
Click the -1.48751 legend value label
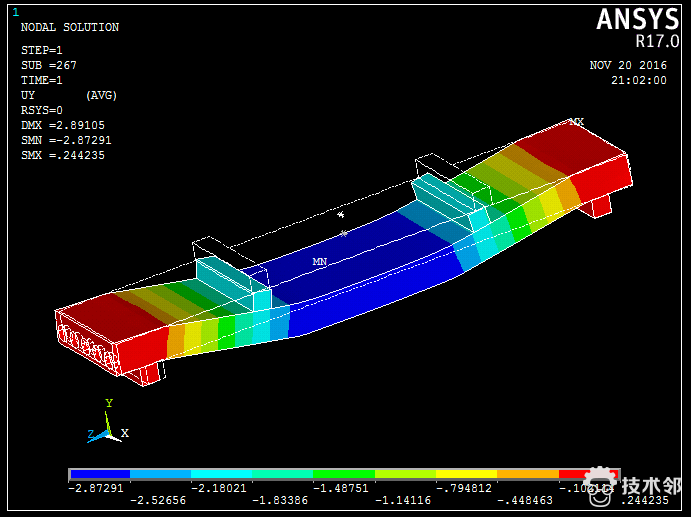tap(342, 488)
